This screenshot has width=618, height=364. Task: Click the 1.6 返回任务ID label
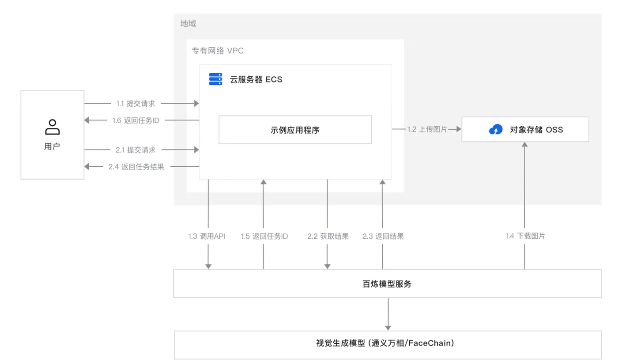tap(136, 120)
